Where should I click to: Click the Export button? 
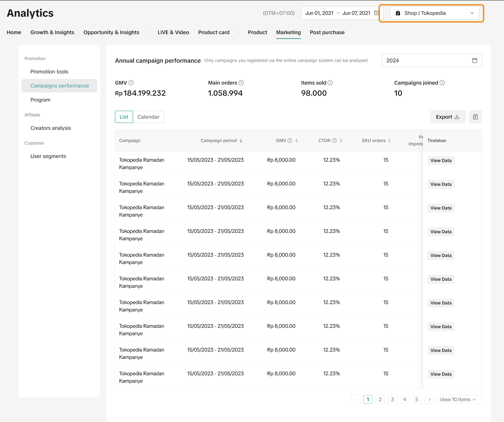click(448, 117)
